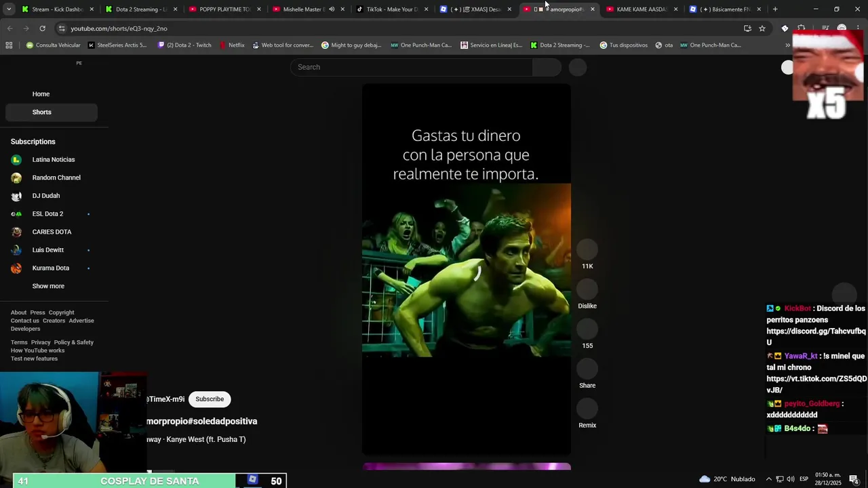Open Tus dispositivos bookmark
868x488 pixels.
[x=623, y=45]
